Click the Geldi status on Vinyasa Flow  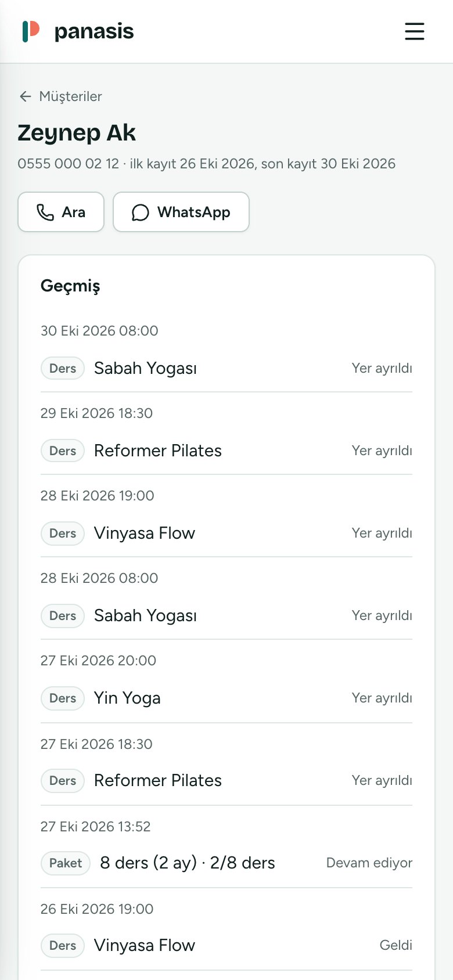[396, 945]
